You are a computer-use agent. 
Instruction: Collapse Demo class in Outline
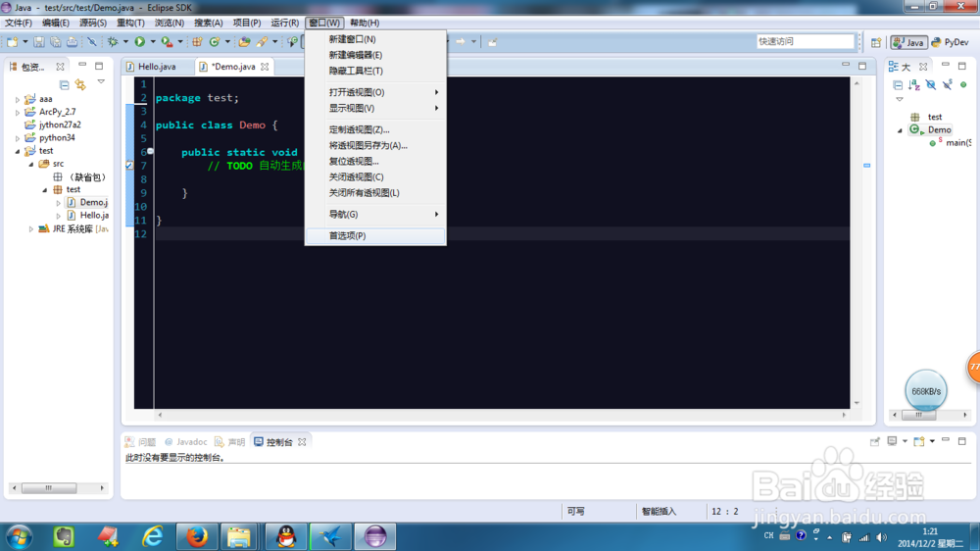[900, 130]
